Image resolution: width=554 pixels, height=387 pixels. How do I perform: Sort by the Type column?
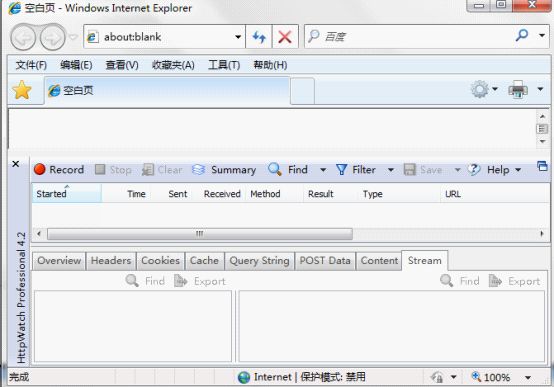[399, 193]
